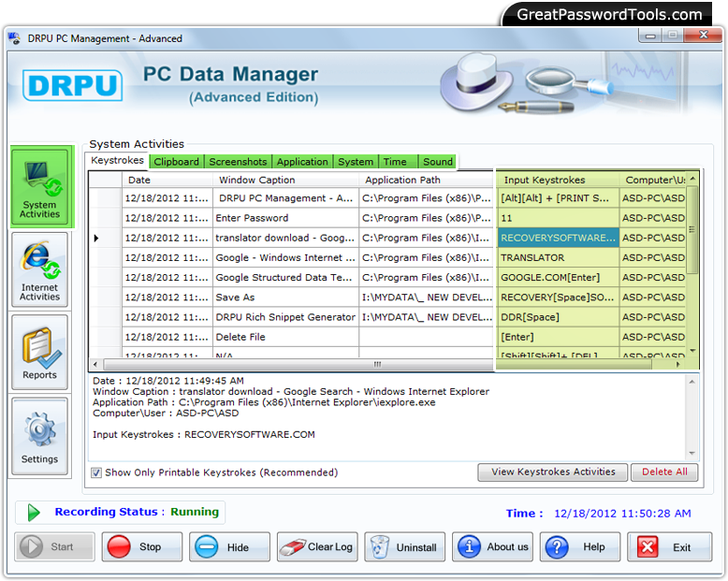Click the highlighted RECOVERYSOFTWARE... keystroke cell
This screenshot has width=728, height=581.
(x=558, y=238)
